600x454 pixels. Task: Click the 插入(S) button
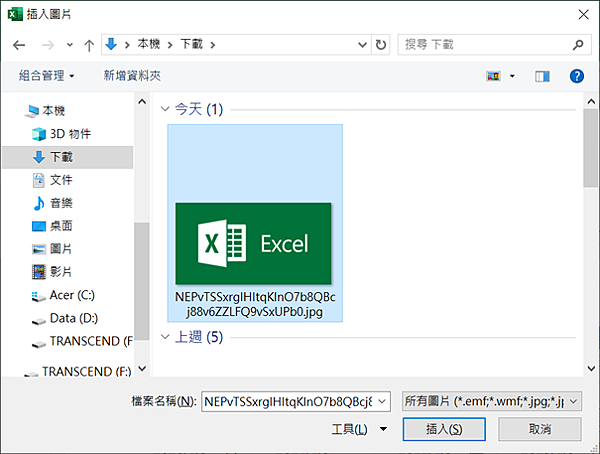444,429
